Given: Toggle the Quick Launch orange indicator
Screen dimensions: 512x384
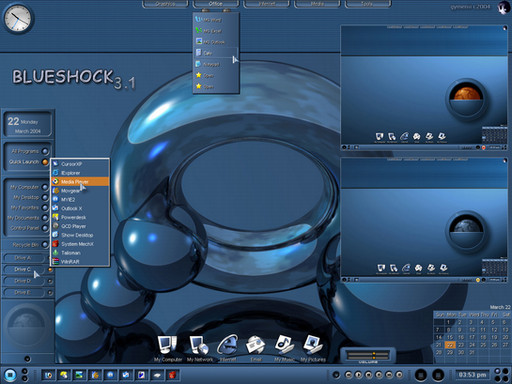Looking at the screenshot, I should point(45,162).
